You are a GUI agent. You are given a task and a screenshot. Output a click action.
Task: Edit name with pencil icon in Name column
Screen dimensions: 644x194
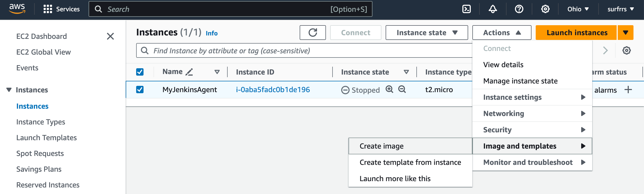(x=189, y=72)
